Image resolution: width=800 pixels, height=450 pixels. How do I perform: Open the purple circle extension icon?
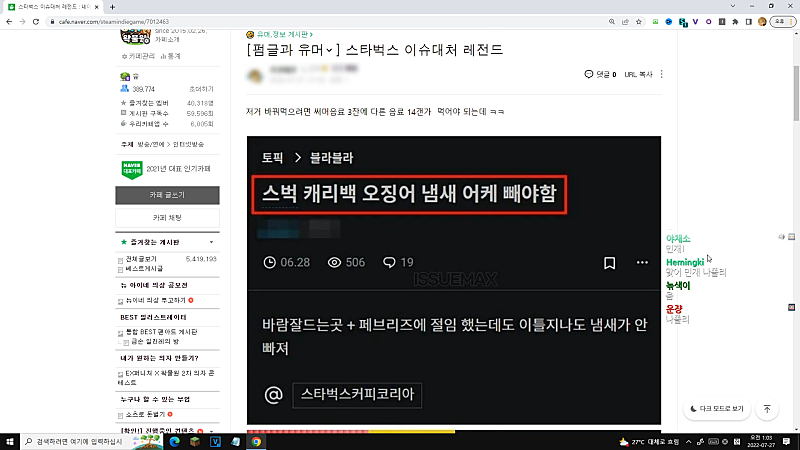tap(709, 22)
